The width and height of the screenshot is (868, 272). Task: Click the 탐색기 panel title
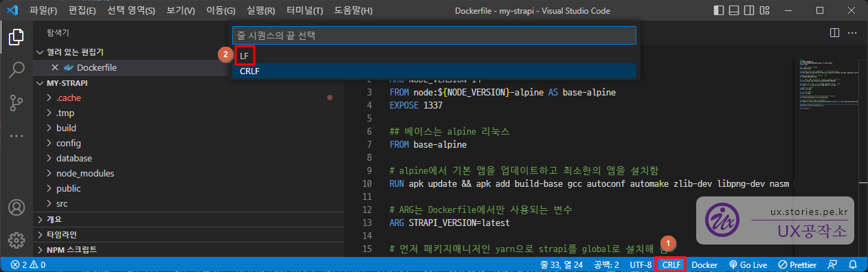58,32
